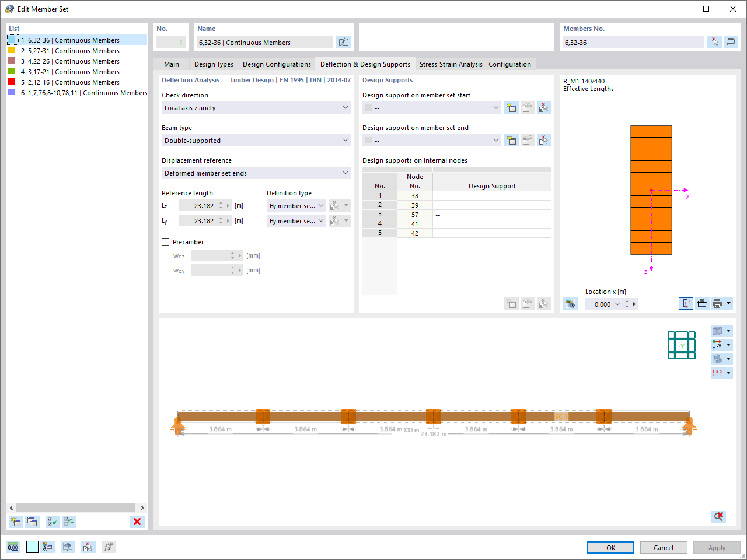Click red color swatch of member set 5
The height and width of the screenshot is (560, 747).
11,82
